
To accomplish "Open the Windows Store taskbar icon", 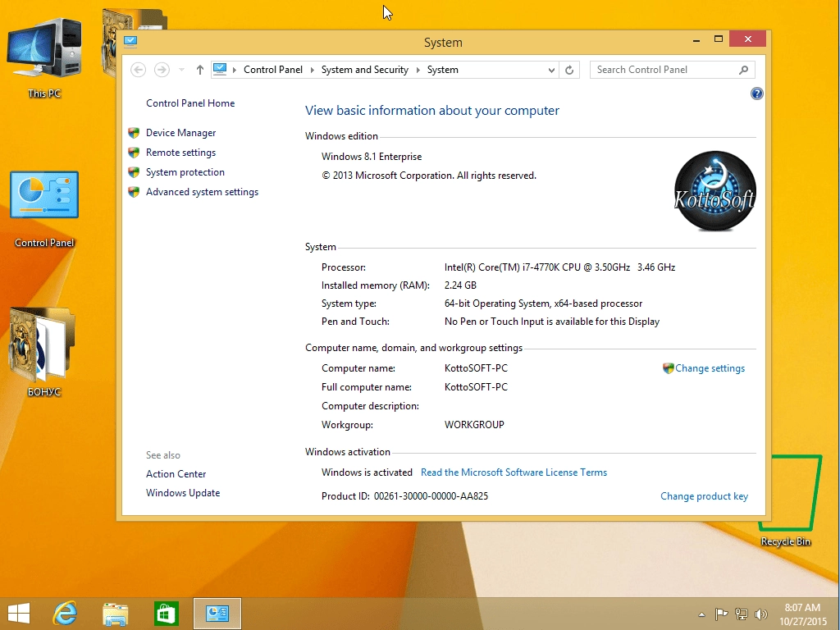I will (166, 614).
